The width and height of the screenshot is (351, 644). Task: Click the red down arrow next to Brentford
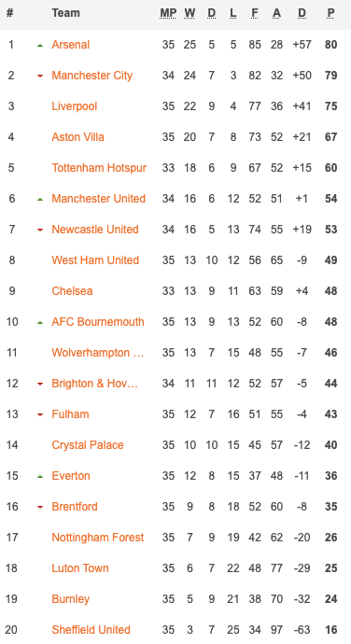click(40, 507)
